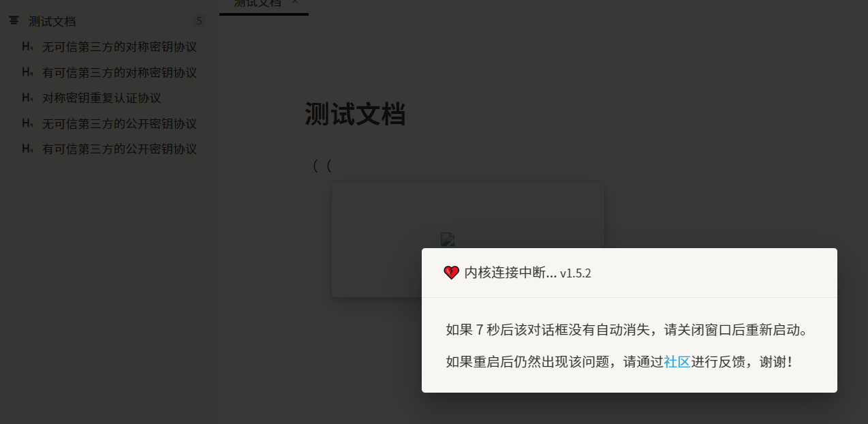Viewport: 868px width, 424px height.
Task: Jump to heading 有可信第三方的对称密钥协议 in outline
Action: [119, 72]
